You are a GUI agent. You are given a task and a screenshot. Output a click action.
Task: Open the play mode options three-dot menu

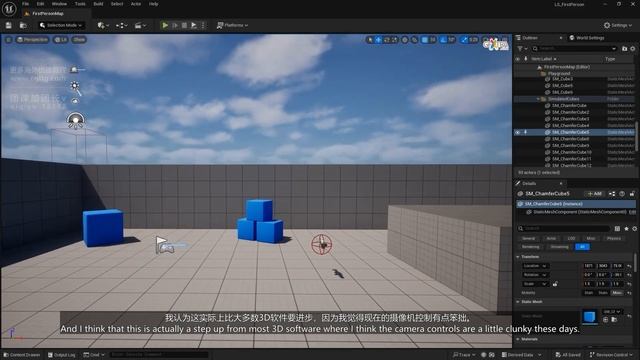[x=203, y=25]
